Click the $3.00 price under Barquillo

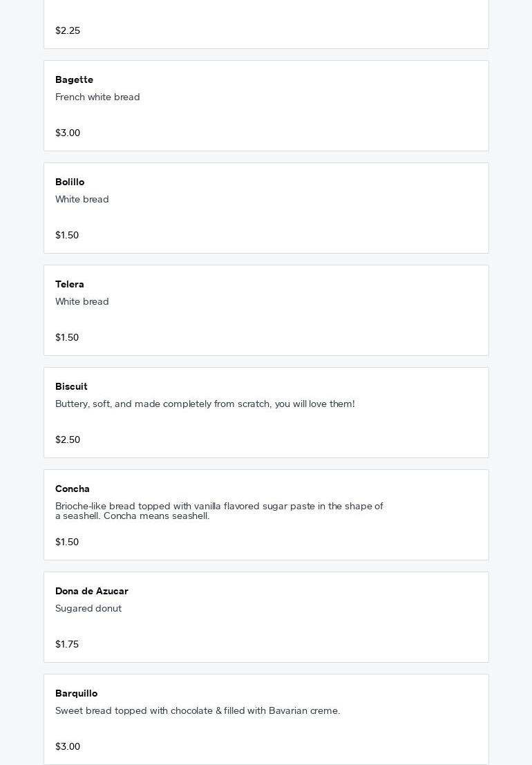(x=68, y=746)
